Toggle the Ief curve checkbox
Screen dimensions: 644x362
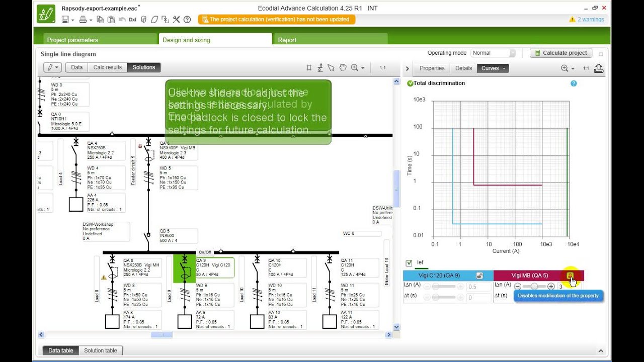[409, 263]
